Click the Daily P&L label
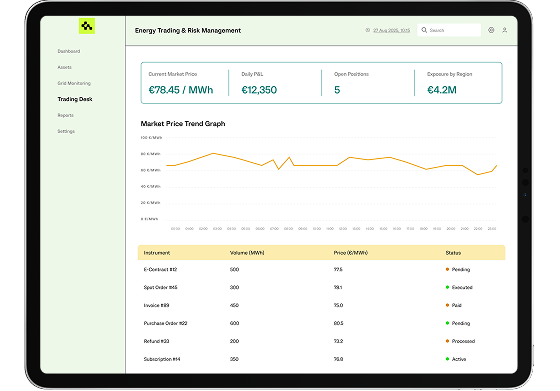The image size is (560, 391). (252, 74)
